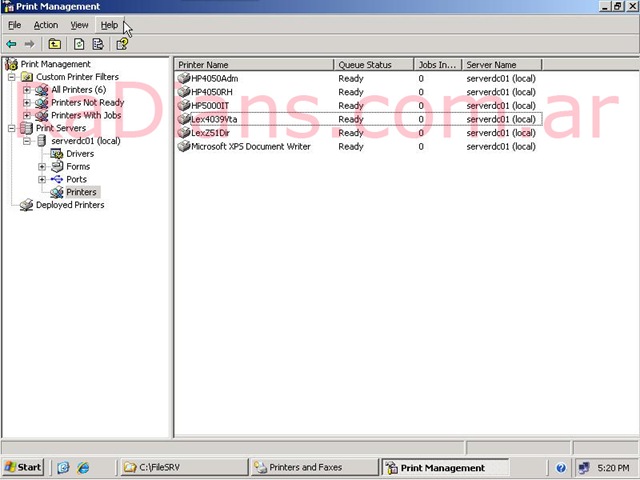
Task: Collapse the Print Servers node
Action: [12, 128]
